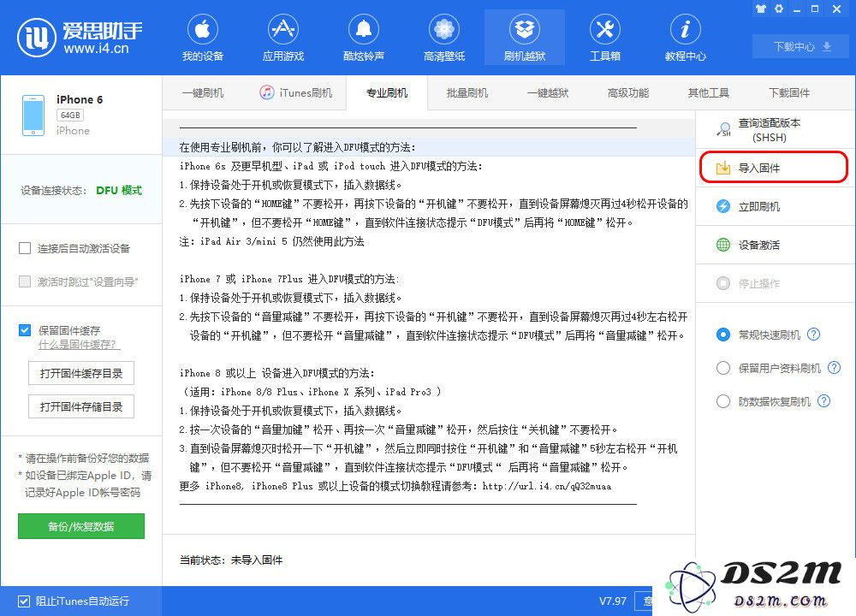Click the V7.97 version label
Image resolution: width=856 pixels, height=616 pixels.
(613, 601)
